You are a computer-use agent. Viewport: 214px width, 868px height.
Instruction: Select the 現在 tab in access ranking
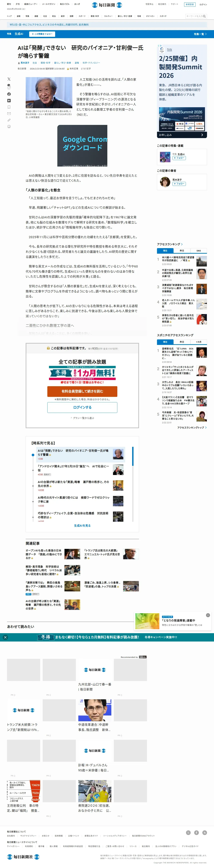165,251
